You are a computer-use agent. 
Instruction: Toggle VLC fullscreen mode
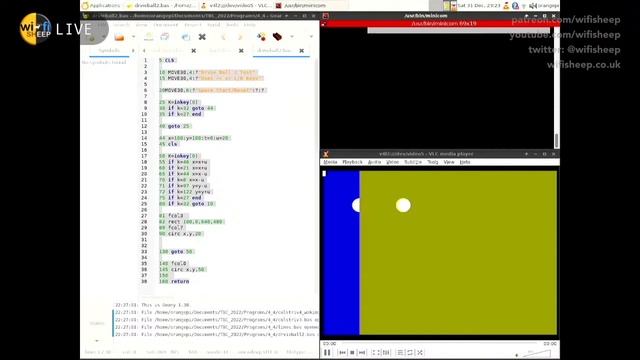[376, 352]
